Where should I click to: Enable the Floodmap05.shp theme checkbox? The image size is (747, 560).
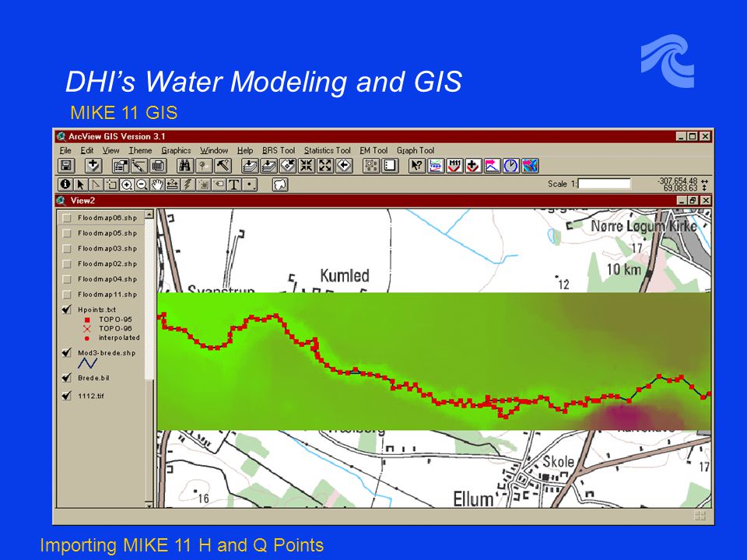(67, 233)
